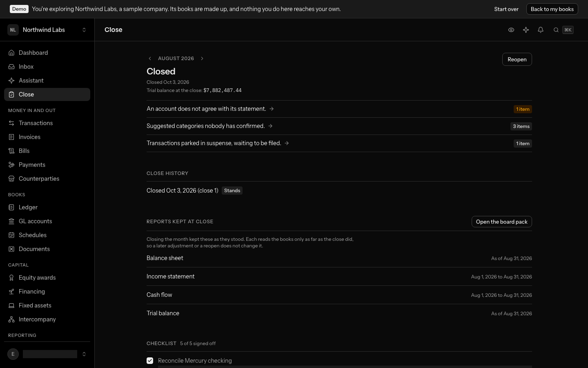
Task: Click the Payments icon in sidebar
Action: (x=11, y=165)
